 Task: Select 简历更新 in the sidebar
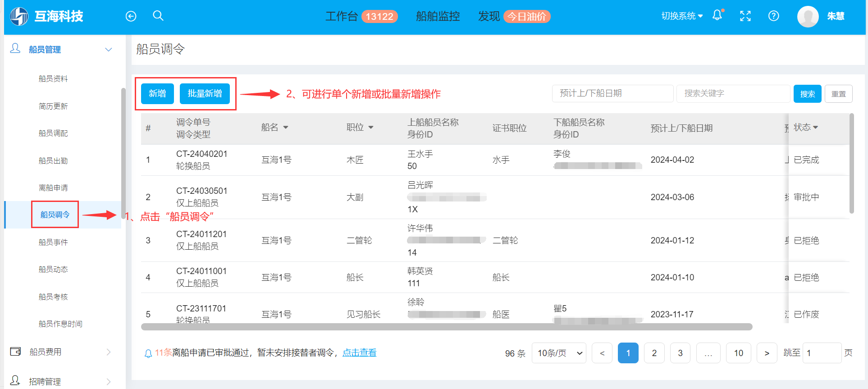click(53, 106)
